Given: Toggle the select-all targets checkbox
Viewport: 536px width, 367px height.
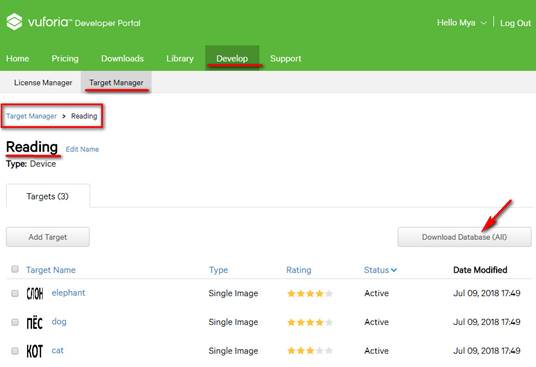Looking at the screenshot, I should tap(15, 269).
